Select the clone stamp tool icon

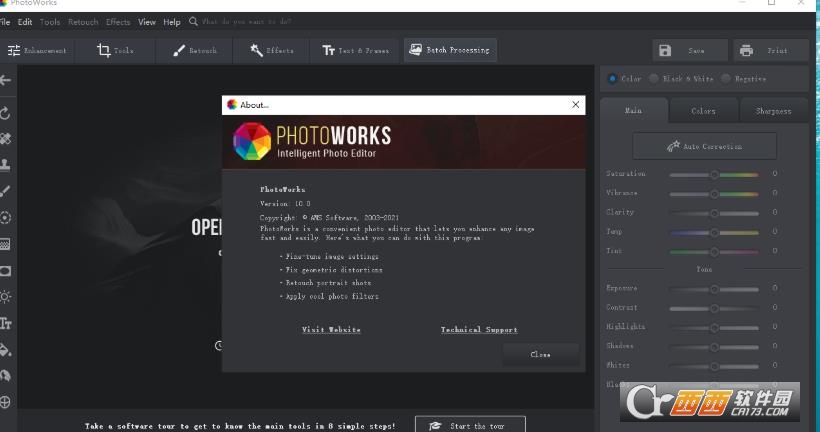point(5,165)
